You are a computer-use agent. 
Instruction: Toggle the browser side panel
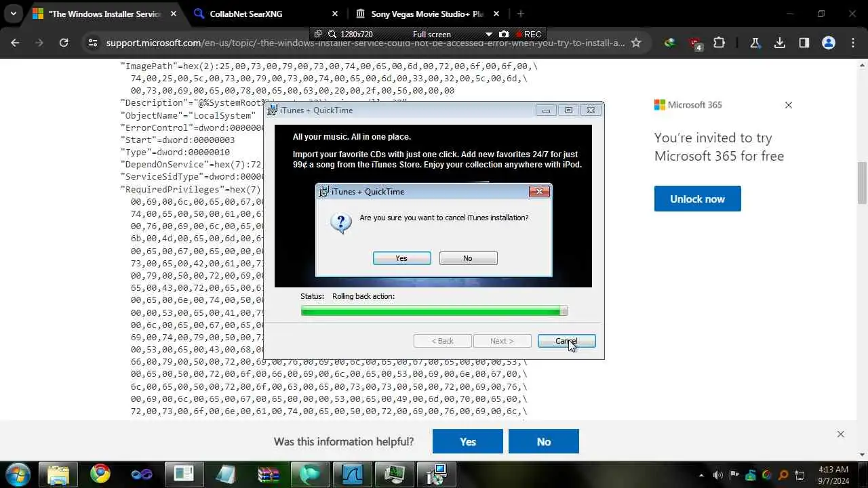pos(804,43)
